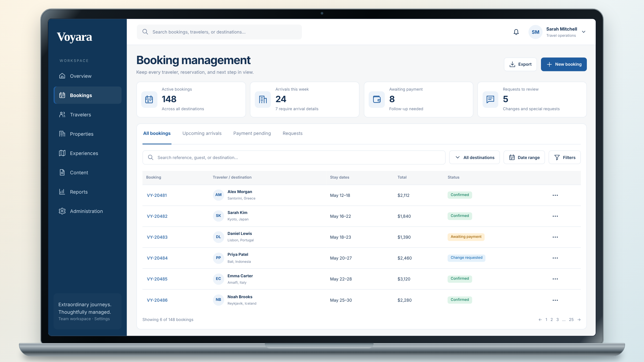Switch to the Upcoming arrivals tab
The width and height of the screenshot is (644, 362).
[x=202, y=134]
